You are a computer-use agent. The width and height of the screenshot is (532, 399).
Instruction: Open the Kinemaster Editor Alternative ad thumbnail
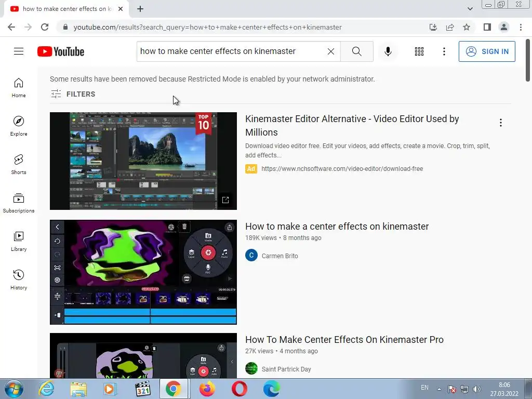coord(143,161)
